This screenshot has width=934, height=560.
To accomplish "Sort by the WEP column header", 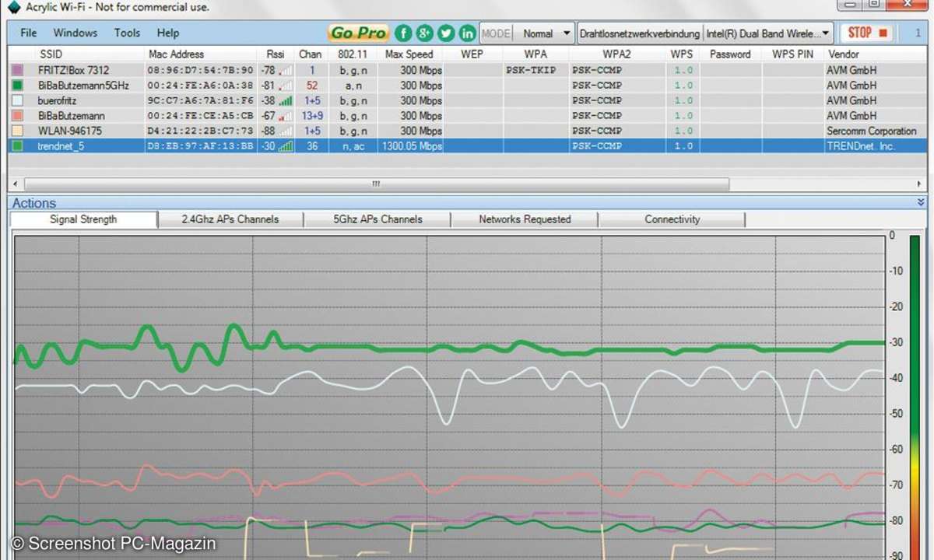I will coord(472,54).
